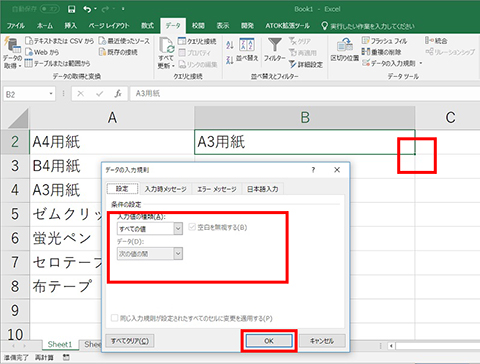
Task: Open the 並べ替え sort dialog icon
Action: tap(247, 45)
